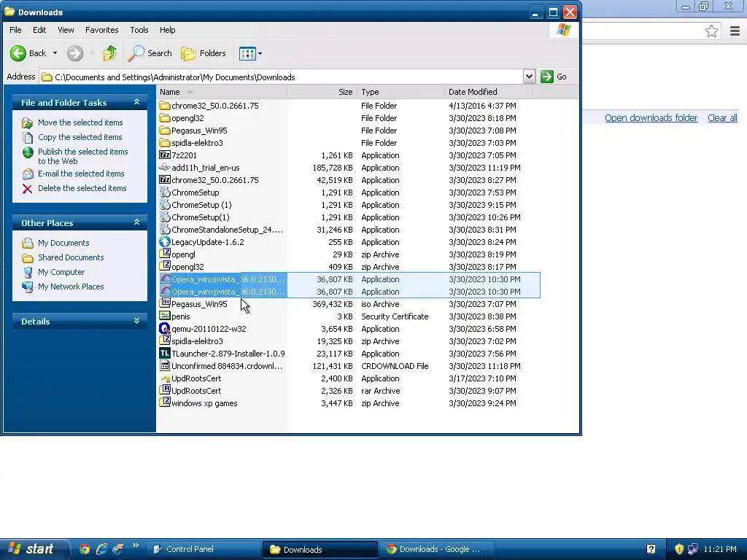Image resolution: width=747 pixels, height=560 pixels.
Task: Collapse the File and Folder Tasks panel
Action: click(136, 102)
